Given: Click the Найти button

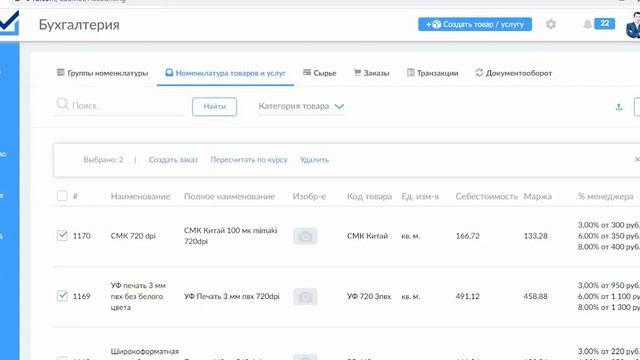Looking at the screenshot, I should (x=214, y=107).
